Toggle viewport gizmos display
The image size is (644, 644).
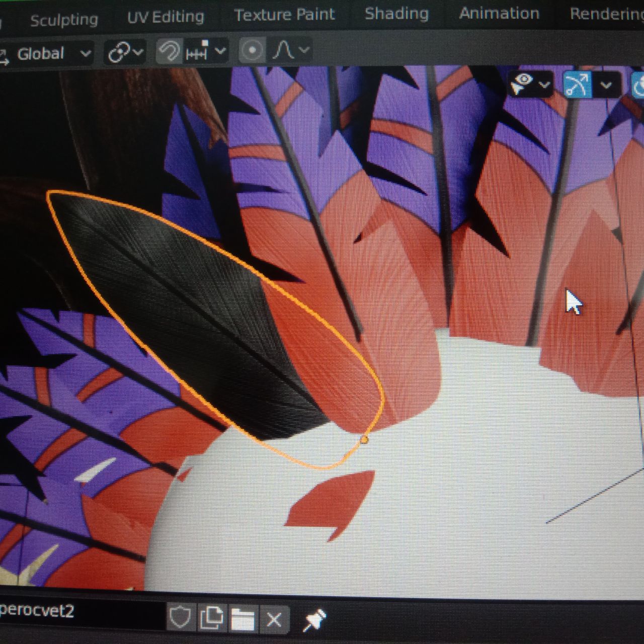coord(577,84)
